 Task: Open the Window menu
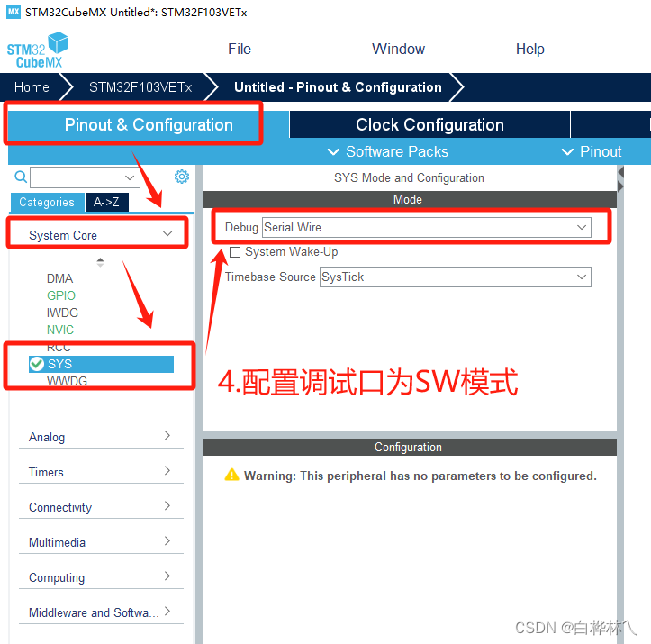(x=398, y=49)
